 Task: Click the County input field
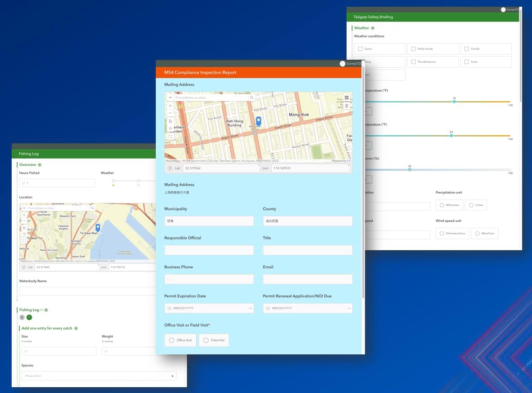308,221
